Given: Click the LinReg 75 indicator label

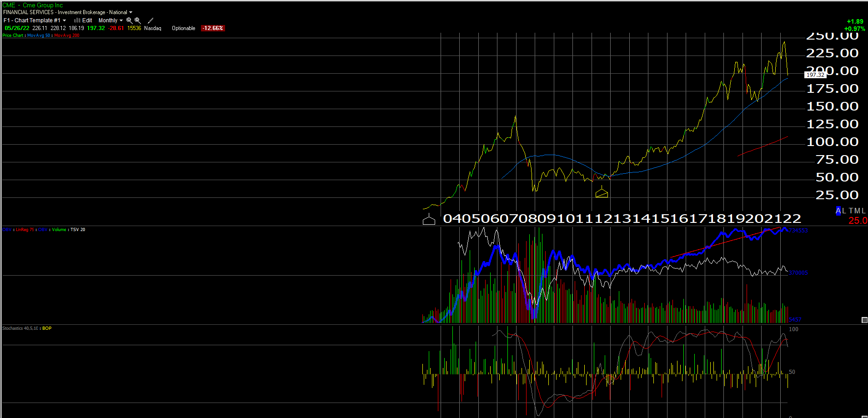Looking at the screenshot, I should tap(25, 230).
